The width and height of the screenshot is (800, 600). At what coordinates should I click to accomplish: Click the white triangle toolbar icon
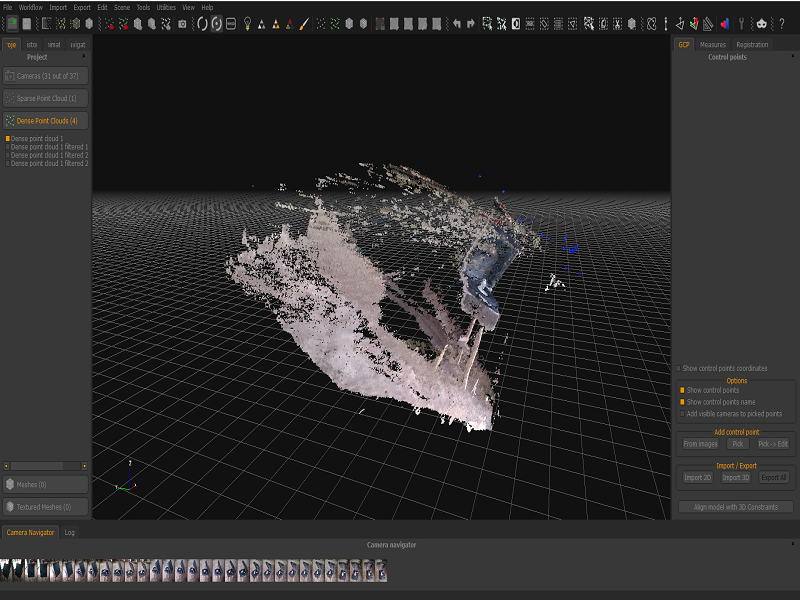point(262,24)
